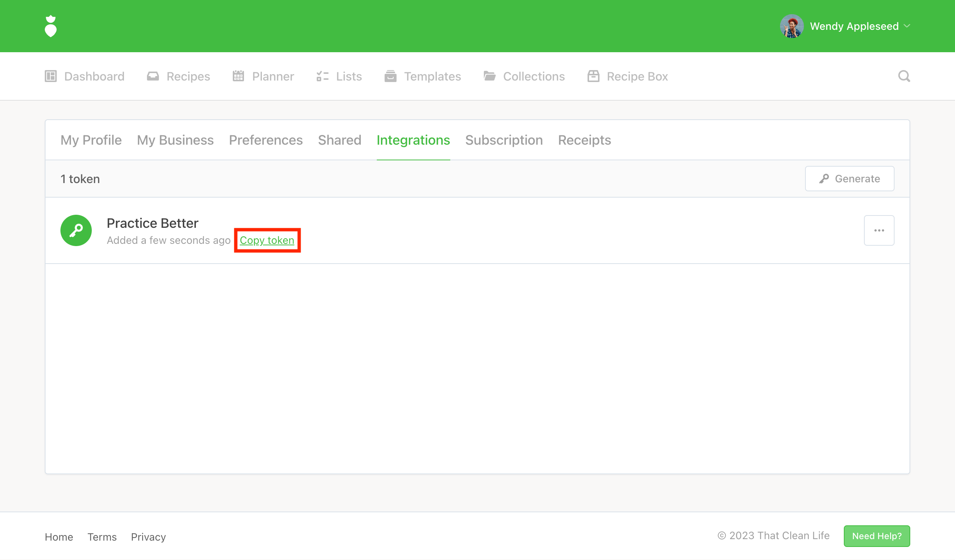Click the Copy token link

point(267,240)
